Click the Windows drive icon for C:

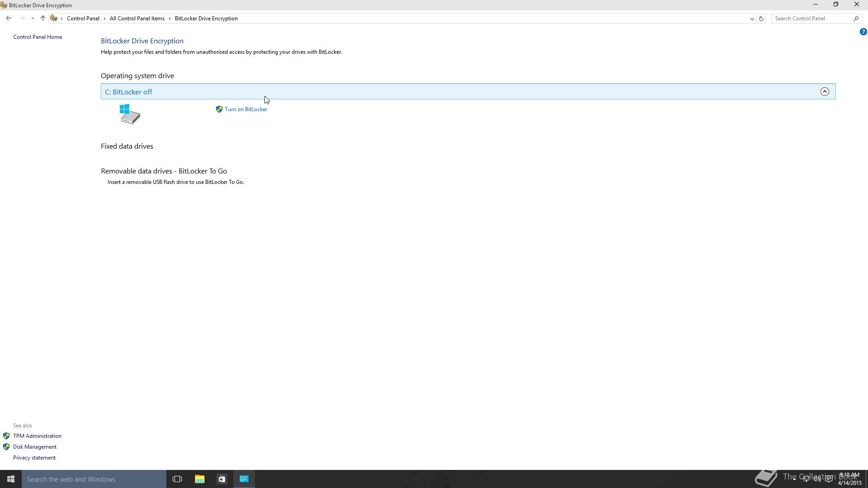130,114
